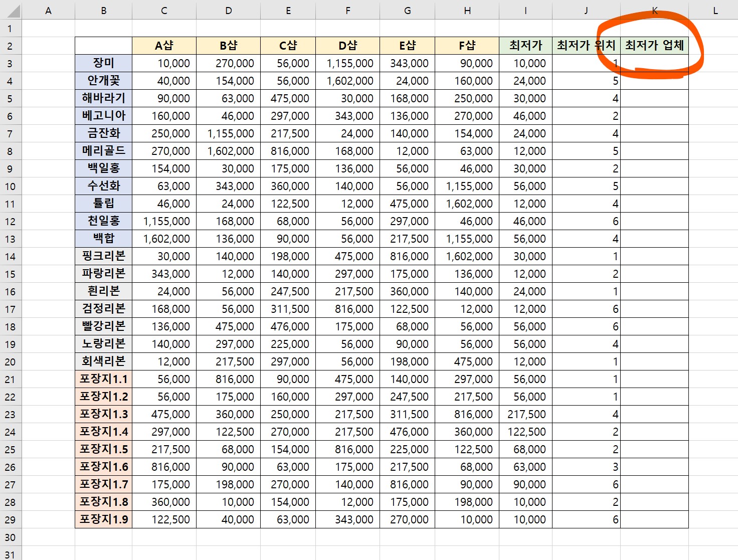Click row 13 header number
This screenshot has width=738, height=560.
coord(11,239)
